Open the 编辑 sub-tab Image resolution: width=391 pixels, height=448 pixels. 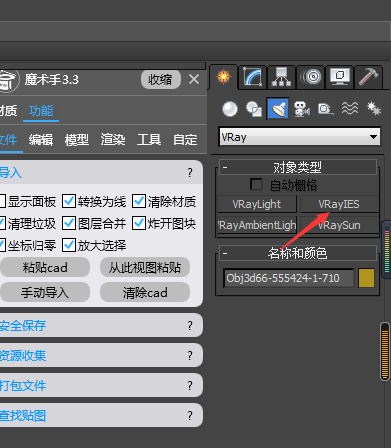point(41,140)
